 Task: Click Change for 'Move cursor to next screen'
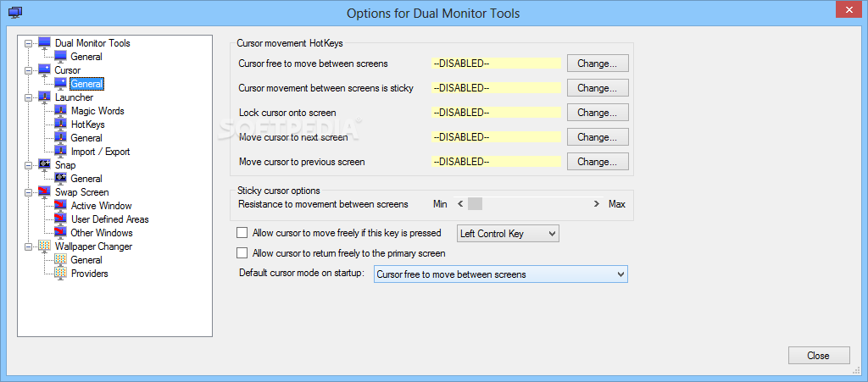[x=598, y=137]
